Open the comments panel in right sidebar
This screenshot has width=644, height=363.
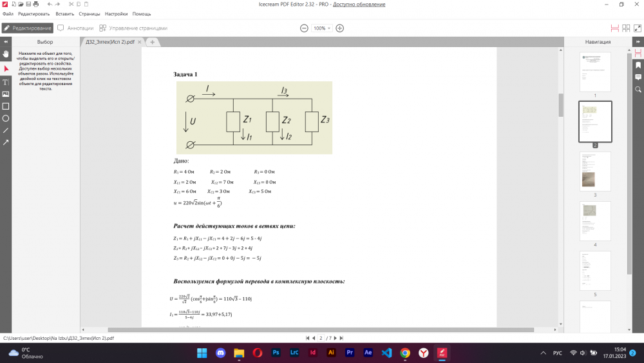[x=638, y=77]
